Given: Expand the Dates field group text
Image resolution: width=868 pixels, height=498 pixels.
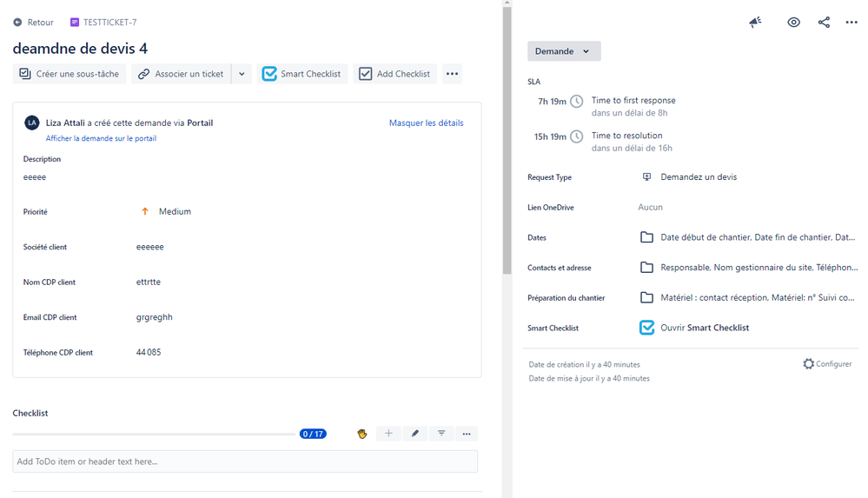Looking at the screenshot, I should (758, 237).
